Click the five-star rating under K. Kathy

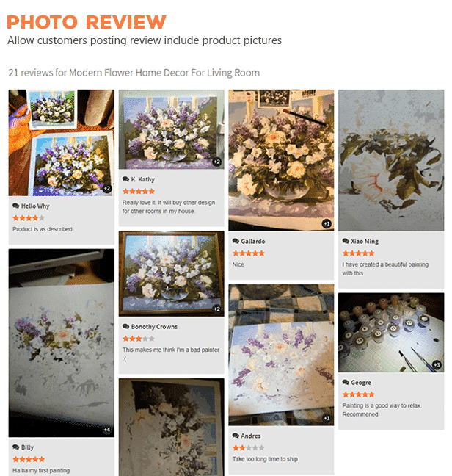pyautogui.click(x=139, y=191)
